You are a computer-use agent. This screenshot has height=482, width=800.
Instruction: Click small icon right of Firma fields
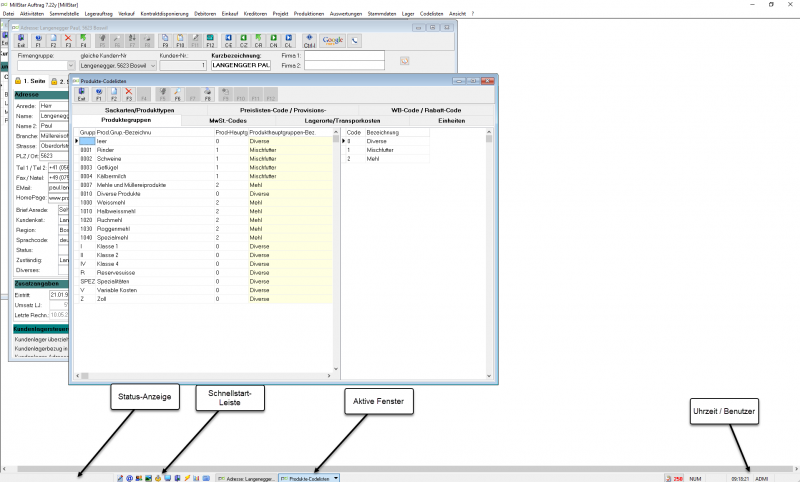(x=405, y=61)
